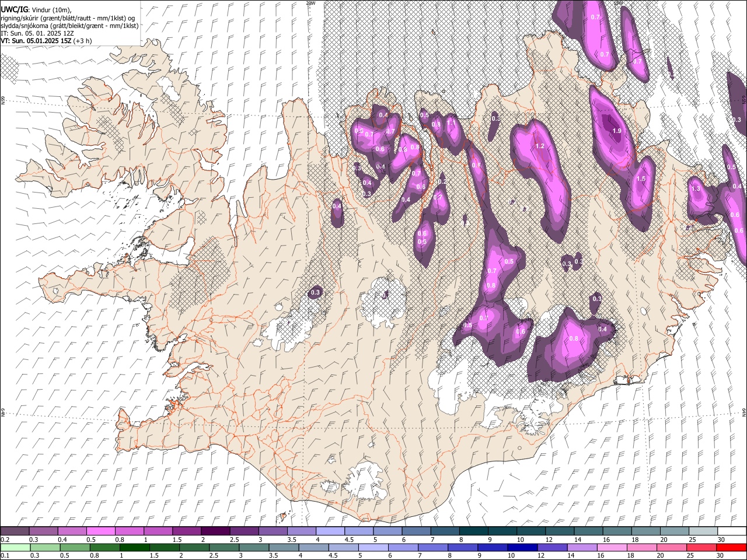Click the 0.2 label of the top legend row
This screenshot has width=747, height=560.
pyautogui.click(x=5, y=540)
